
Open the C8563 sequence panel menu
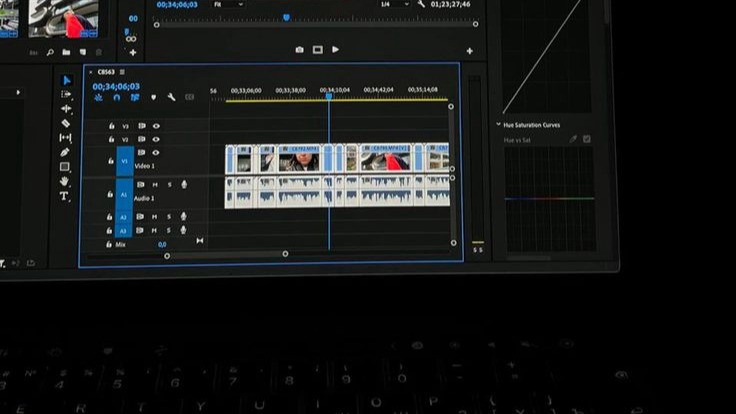(122, 72)
